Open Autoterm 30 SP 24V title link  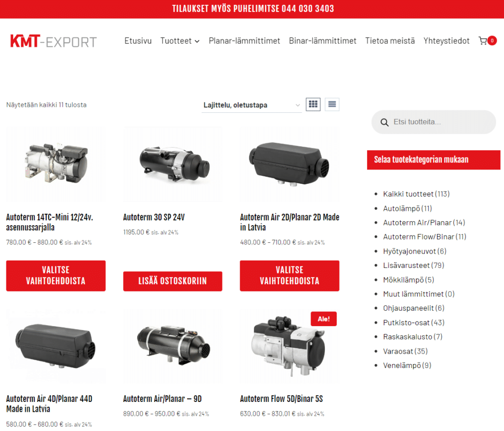[154, 217]
